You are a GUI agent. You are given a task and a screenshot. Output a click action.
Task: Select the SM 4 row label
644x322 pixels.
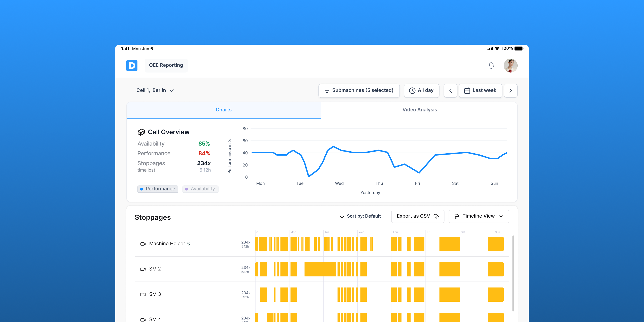[x=155, y=319]
